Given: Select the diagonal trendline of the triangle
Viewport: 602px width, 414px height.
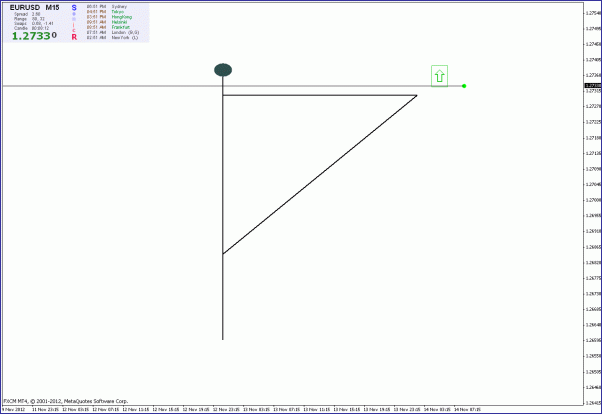Looking at the screenshot, I should tap(320, 174).
